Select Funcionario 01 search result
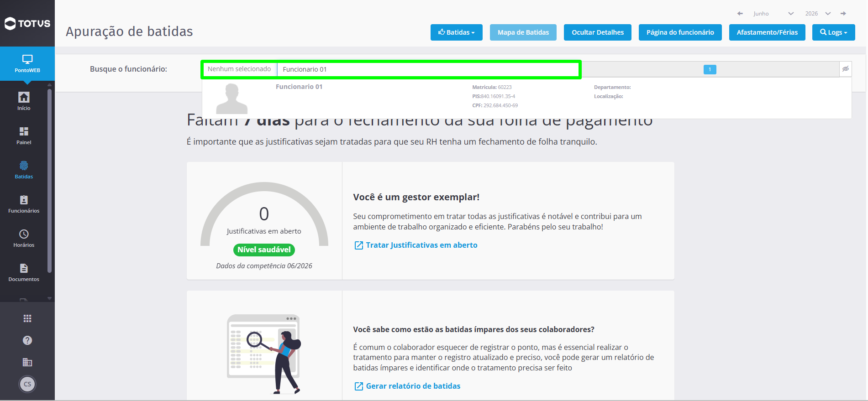Viewport: 868px width, 401px height. (x=526, y=98)
